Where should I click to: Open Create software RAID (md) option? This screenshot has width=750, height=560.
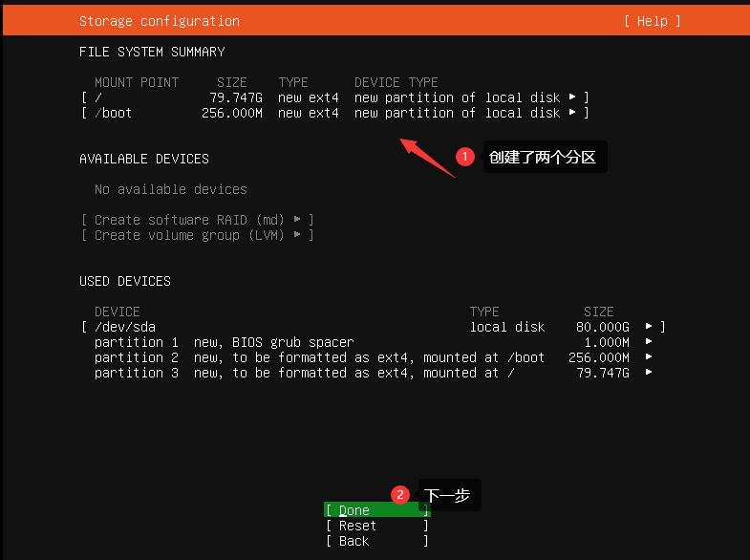pos(197,220)
